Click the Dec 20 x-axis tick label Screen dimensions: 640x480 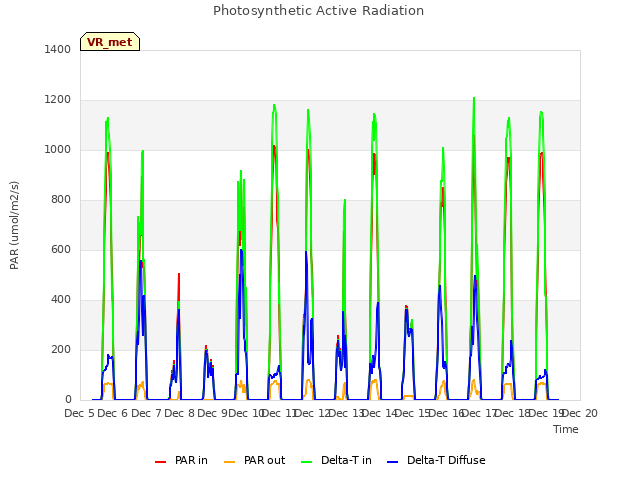pyautogui.click(x=581, y=413)
